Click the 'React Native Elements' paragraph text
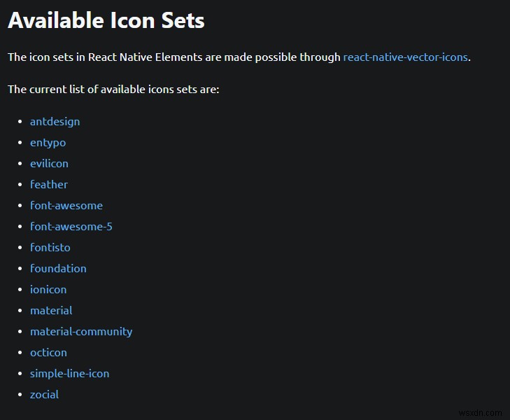This screenshot has height=420, width=510. click(173, 57)
